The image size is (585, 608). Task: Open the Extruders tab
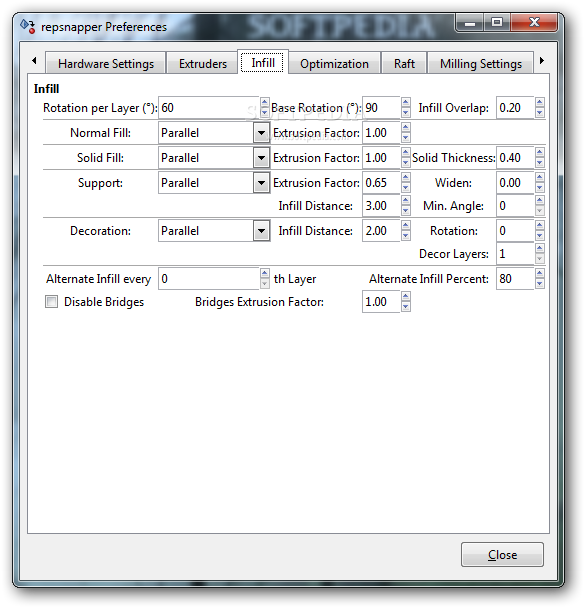[x=202, y=63]
